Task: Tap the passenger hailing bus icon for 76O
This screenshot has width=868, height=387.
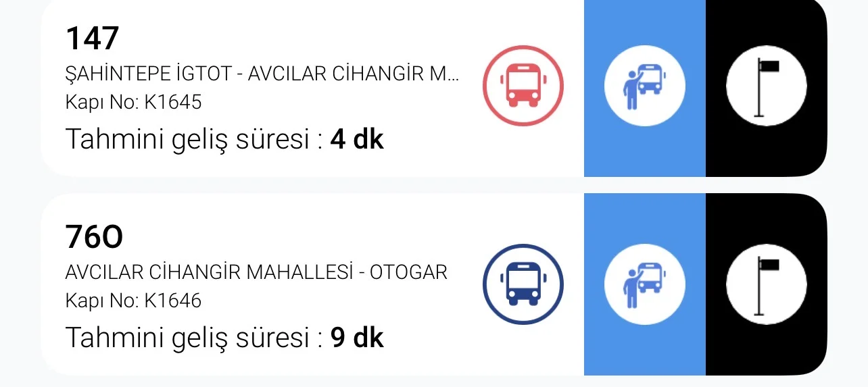Action: [644, 284]
